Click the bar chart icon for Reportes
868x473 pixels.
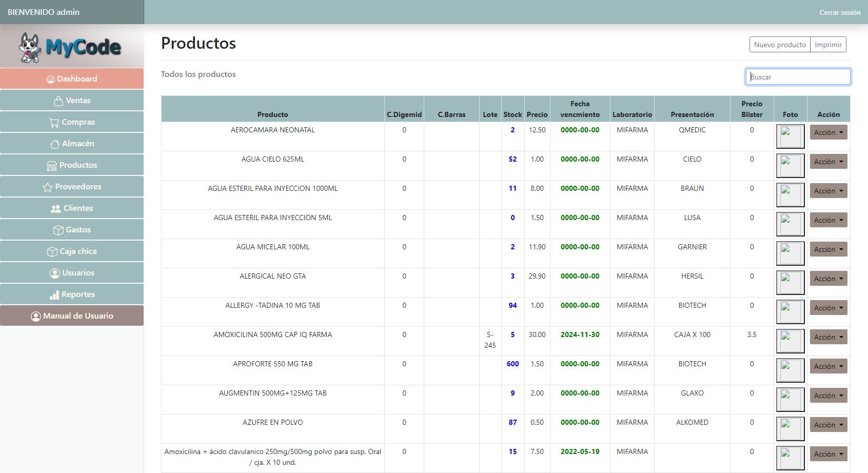click(54, 294)
